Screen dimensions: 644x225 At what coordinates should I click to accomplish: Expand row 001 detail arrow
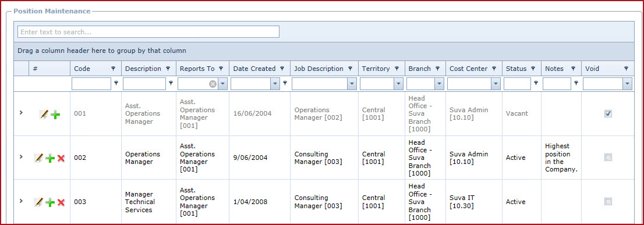[21, 112]
